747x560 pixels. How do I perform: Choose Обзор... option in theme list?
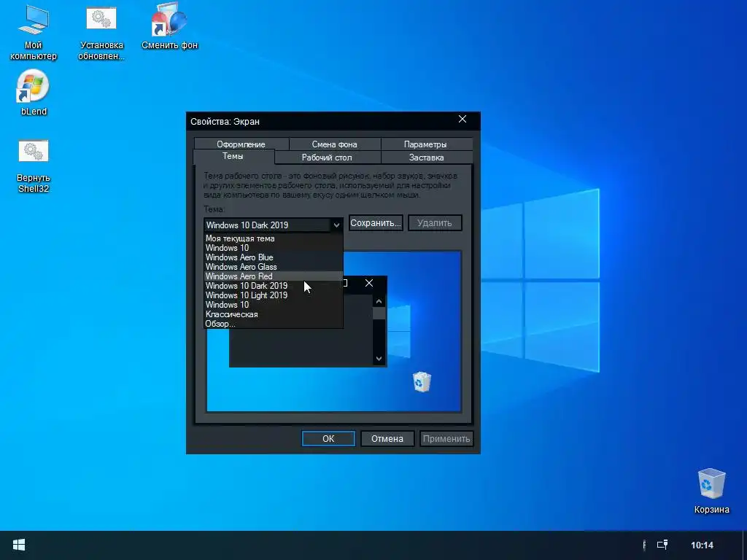coord(274,324)
